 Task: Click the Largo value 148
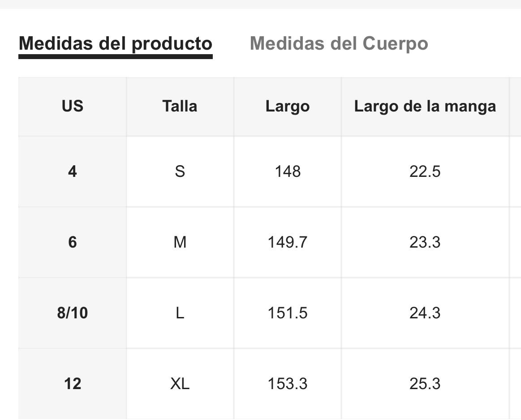288,171
